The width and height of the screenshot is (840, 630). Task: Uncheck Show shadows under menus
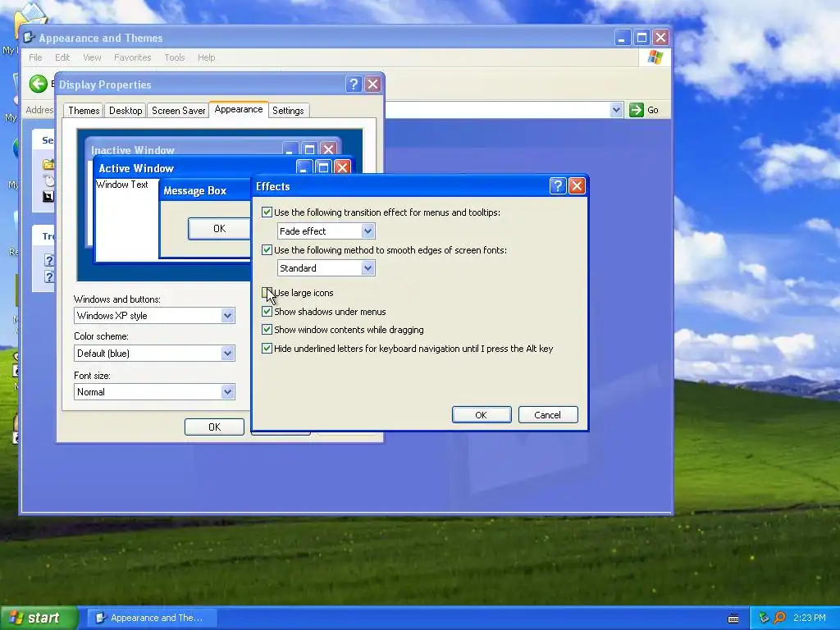[x=267, y=311]
